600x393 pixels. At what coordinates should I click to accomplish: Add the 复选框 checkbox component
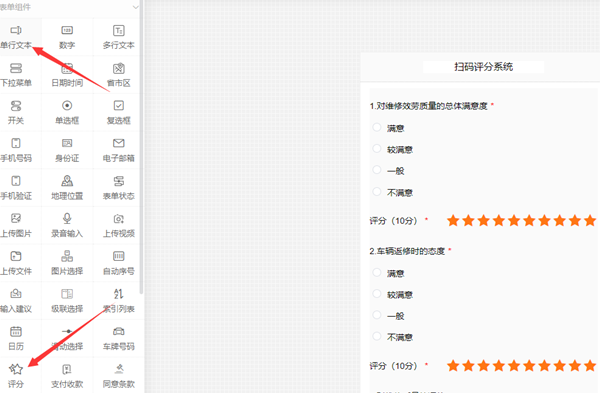(x=118, y=113)
